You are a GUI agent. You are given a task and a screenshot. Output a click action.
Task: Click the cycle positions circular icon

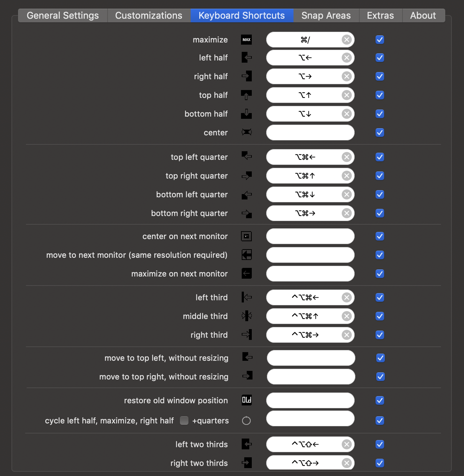pyautogui.click(x=246, y=421)
